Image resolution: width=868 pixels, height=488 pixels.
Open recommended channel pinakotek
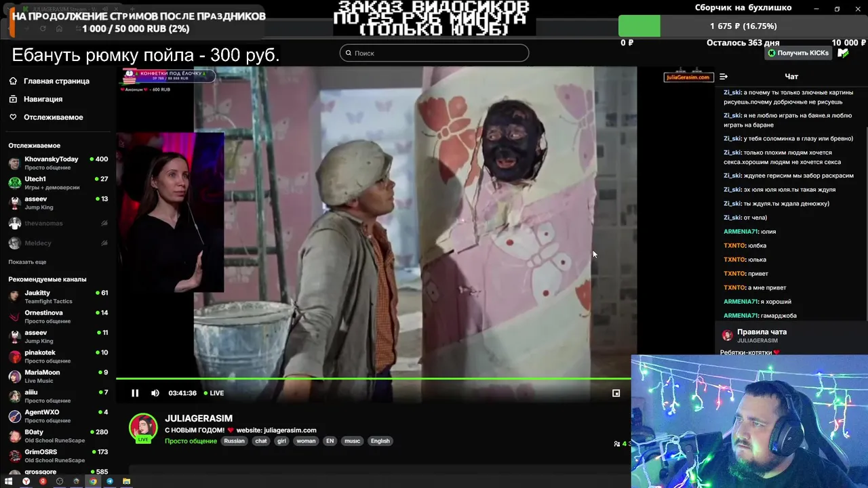coord(58,356)
